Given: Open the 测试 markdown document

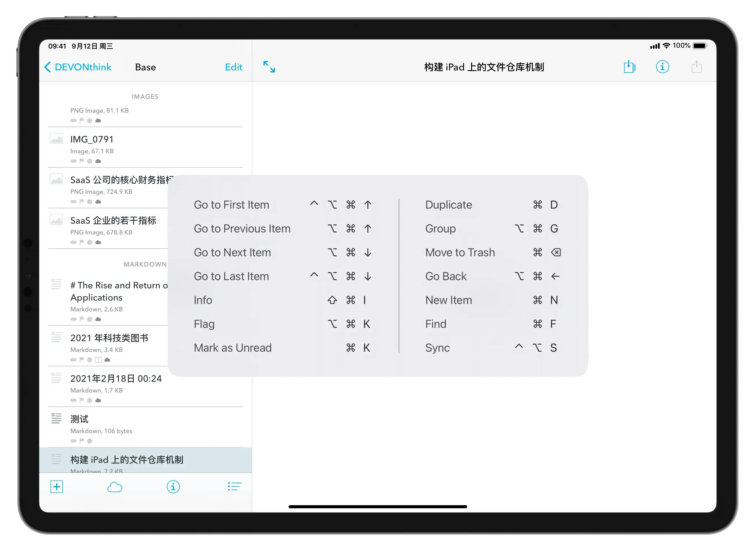Looking at the screenshot, I should 79,419.
